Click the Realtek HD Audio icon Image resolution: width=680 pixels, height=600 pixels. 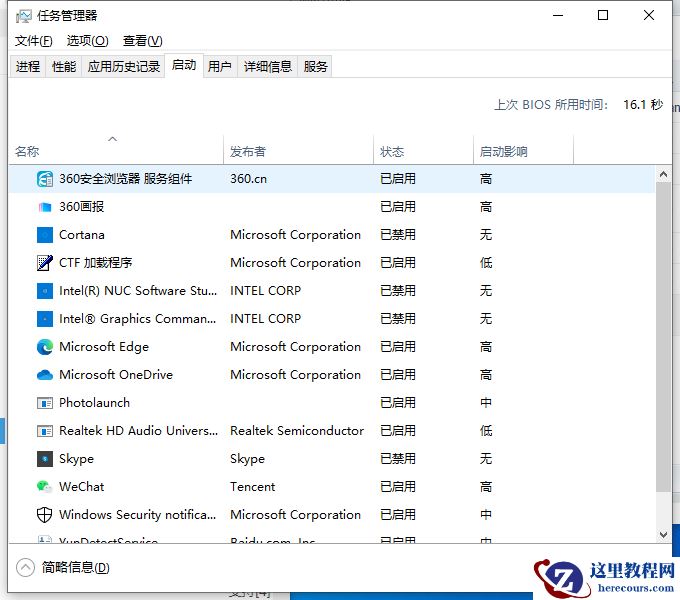coord(45,431)
